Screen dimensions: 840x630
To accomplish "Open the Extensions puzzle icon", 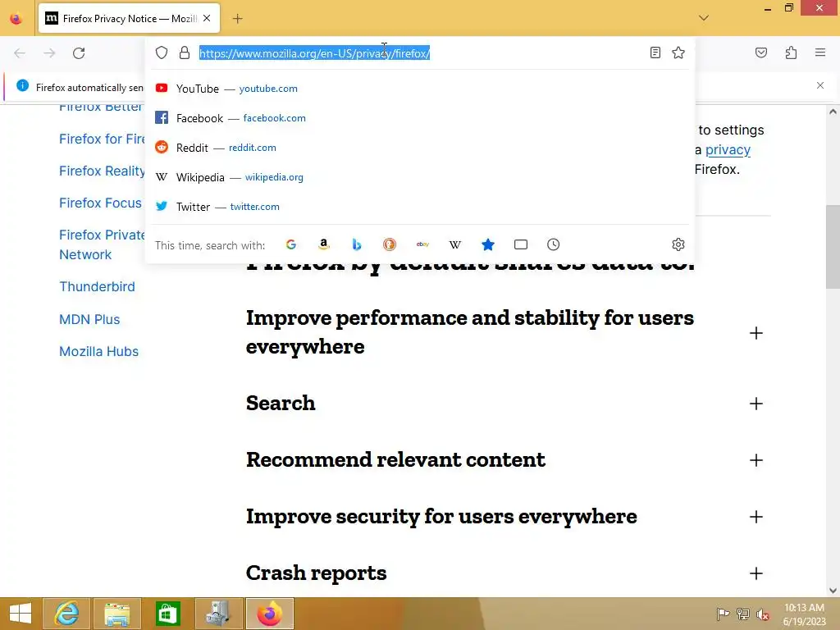I will pos(791,52).
